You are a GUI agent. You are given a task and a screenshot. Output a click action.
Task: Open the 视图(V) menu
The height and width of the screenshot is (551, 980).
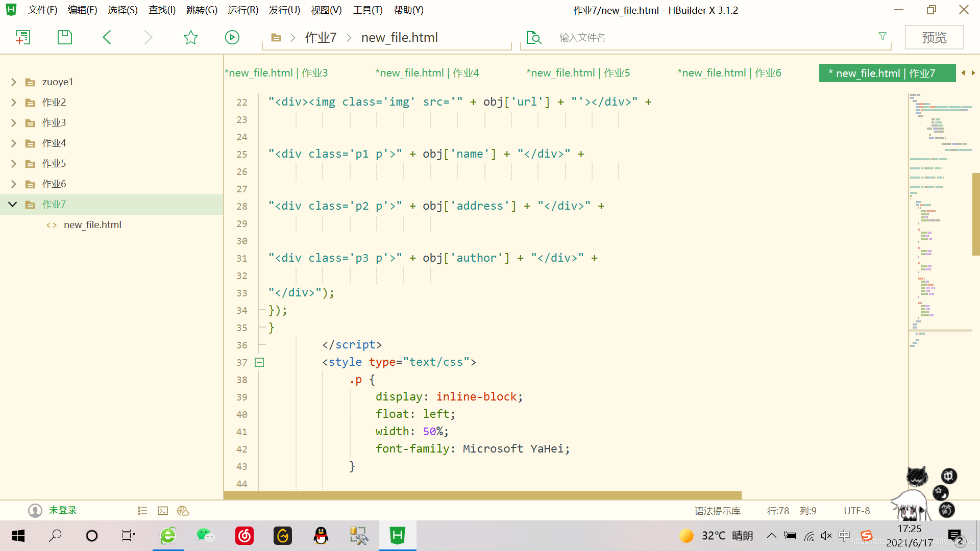326,10
